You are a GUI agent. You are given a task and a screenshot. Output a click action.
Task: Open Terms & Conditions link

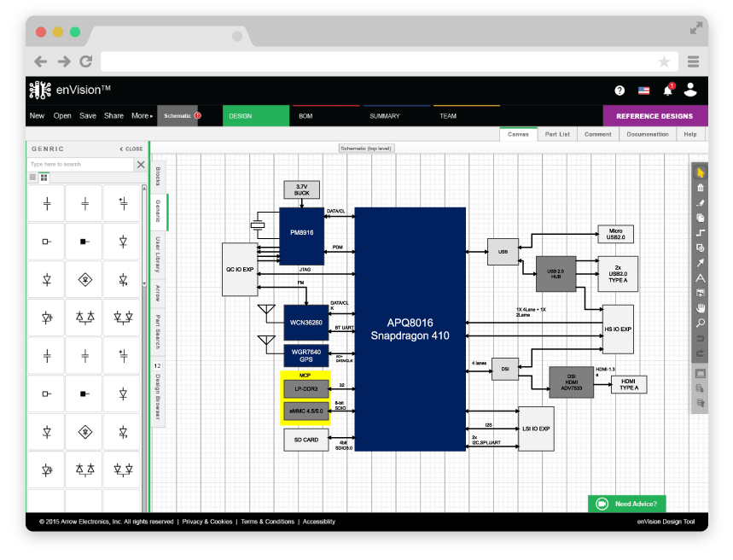click(267, 522)
